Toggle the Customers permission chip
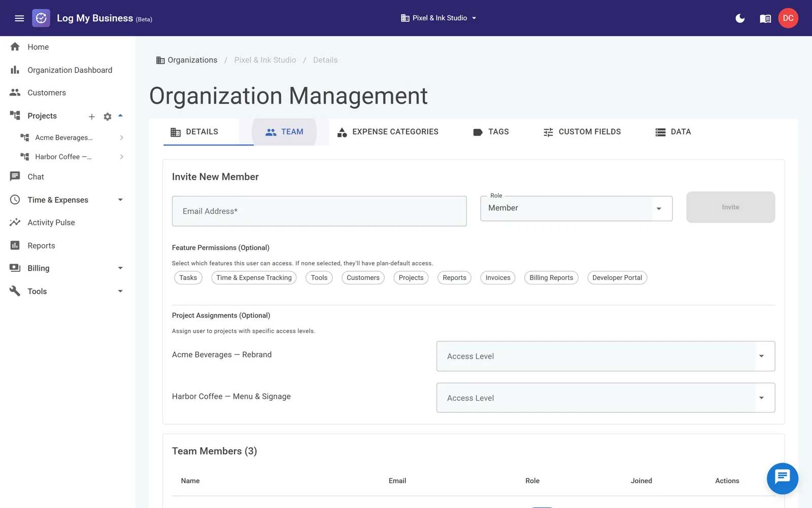Viewport: 812px width, 508px height. pos(363,278)
